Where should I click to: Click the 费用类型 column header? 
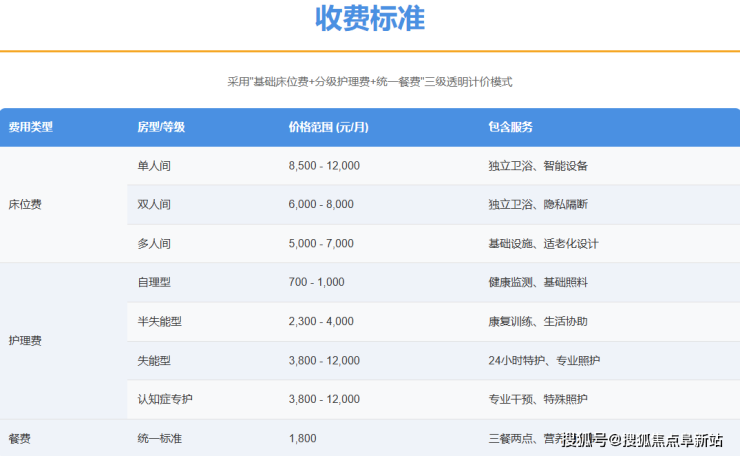coord(30,127)
